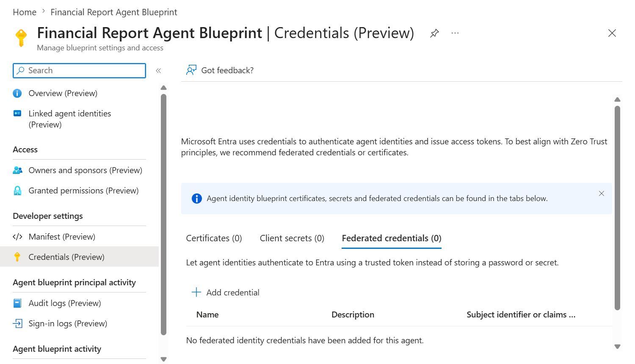Click Agent blueprint activity section header

pos(57,349)
